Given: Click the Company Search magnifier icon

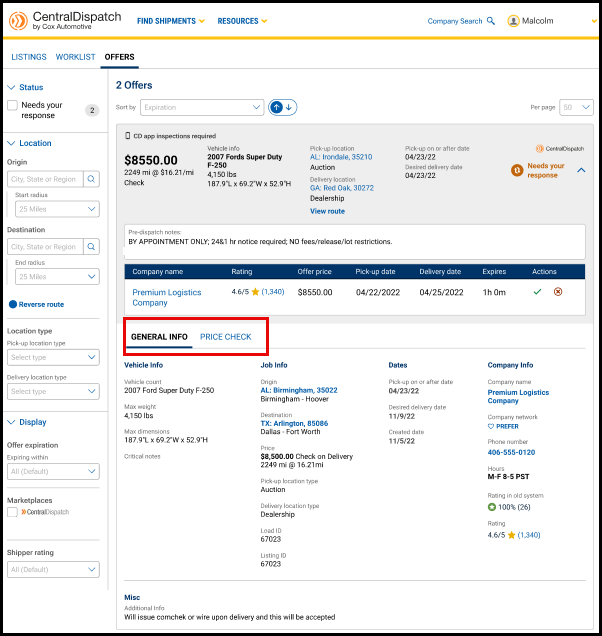Looking at the screenshot, I should [x=490, y=21].
